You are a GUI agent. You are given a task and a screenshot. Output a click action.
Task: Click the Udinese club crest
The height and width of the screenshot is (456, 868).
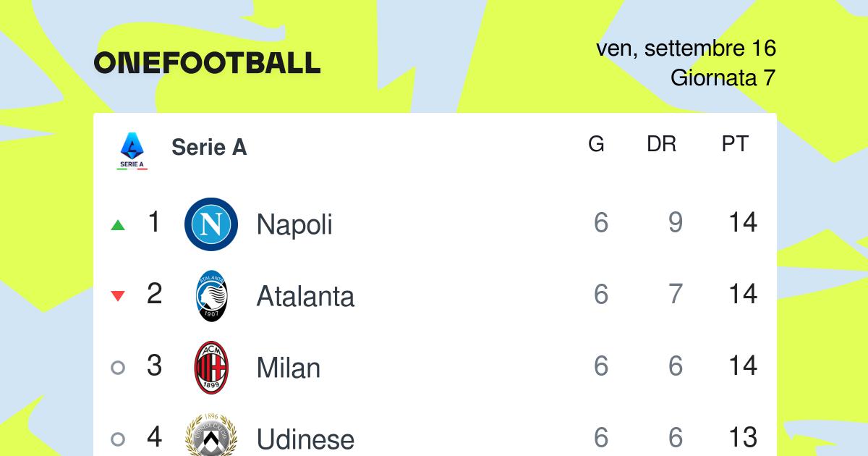pyautogui.click(x=211, y=435)
